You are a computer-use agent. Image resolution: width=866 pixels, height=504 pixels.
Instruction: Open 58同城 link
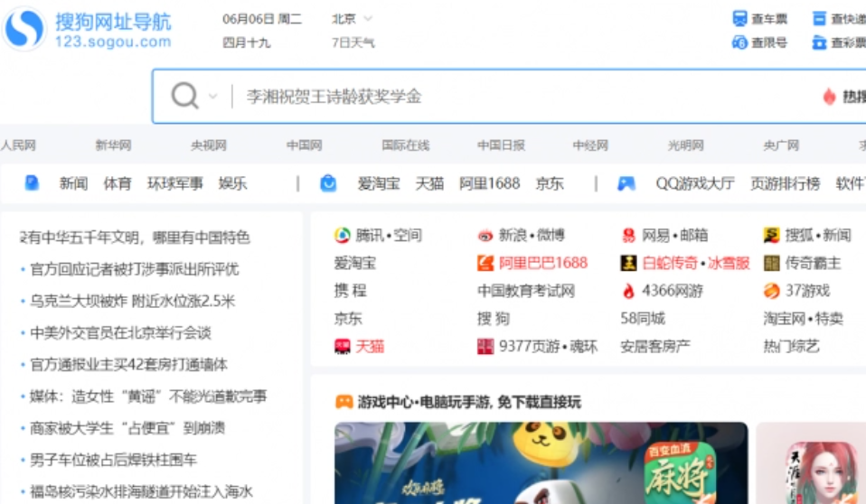tap(643, 319)
